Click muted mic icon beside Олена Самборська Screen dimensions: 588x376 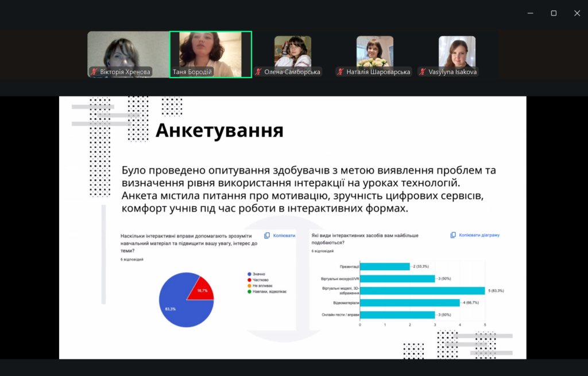(x=258, y=72)
